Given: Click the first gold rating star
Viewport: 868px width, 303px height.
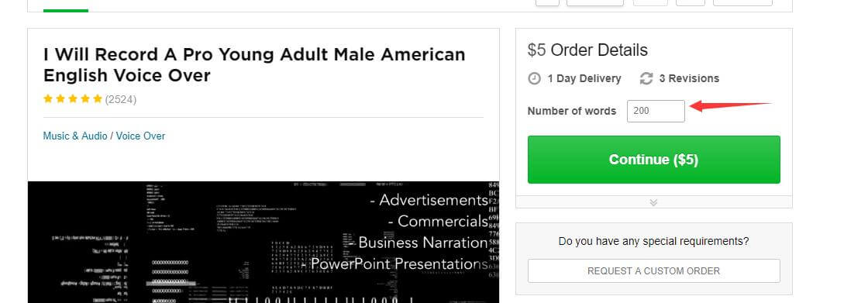Looking at the screenshot, I should tap(48, 99).
